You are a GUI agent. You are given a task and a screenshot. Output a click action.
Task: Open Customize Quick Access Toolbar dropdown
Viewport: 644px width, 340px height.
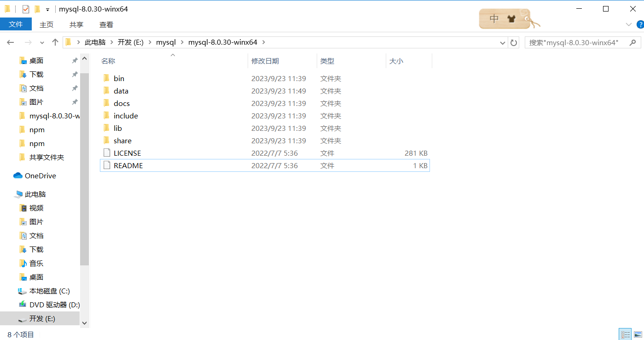(47, 10)
